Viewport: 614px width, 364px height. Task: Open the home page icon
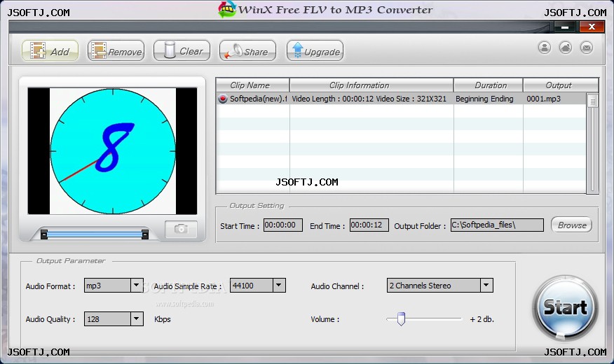[566, 48]
